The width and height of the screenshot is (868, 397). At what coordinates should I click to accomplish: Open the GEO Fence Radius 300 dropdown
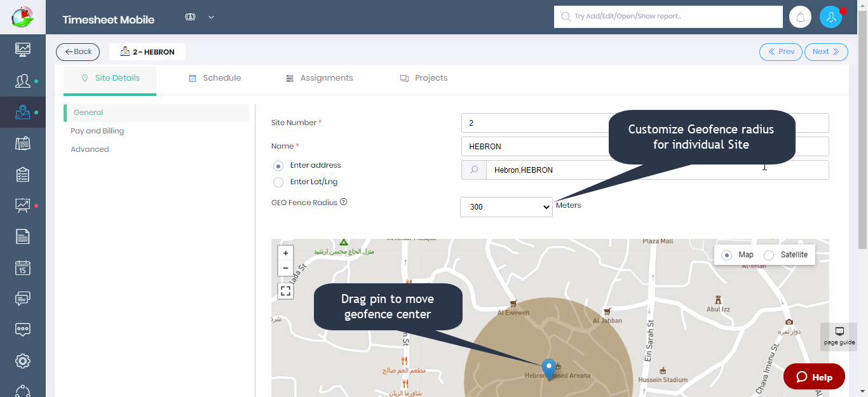[x=506, y=207]
